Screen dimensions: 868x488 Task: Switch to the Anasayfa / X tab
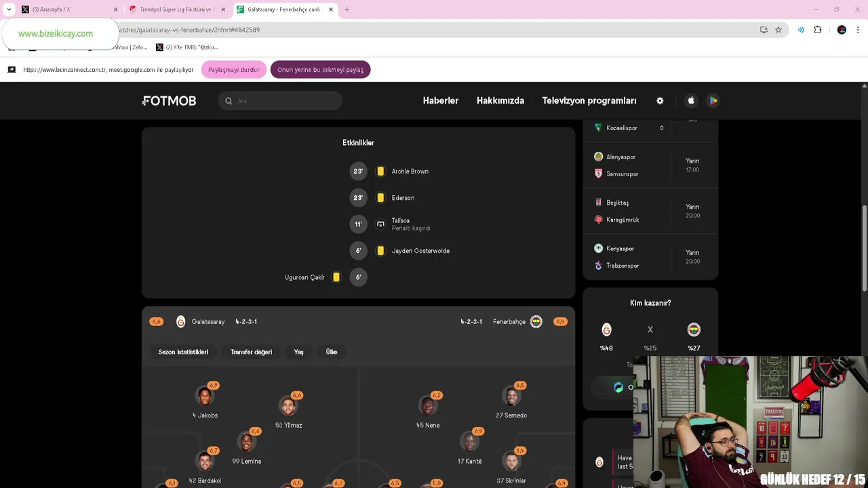(x=68, y=9)
